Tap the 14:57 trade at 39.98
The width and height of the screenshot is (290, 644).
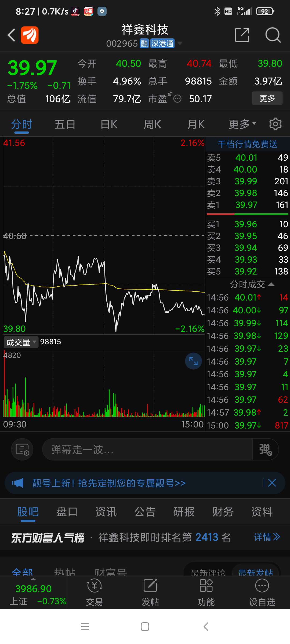point(248,412)
